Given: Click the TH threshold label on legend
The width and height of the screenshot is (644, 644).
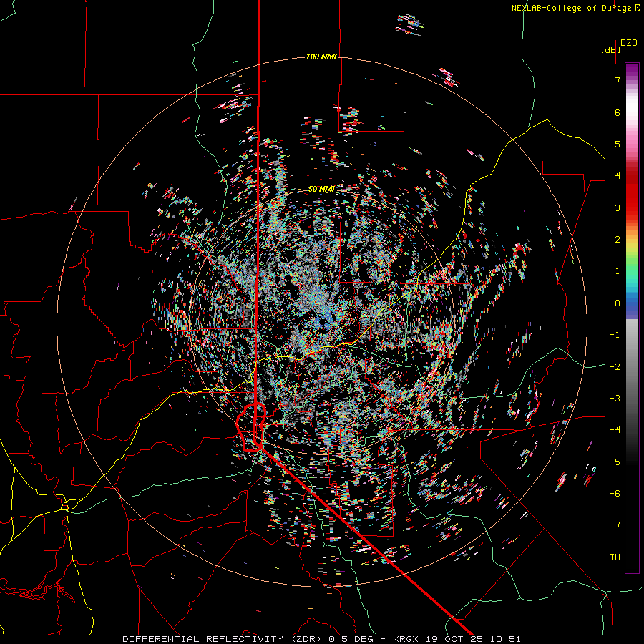Looking at the screenshot, I should pos(615,557).
